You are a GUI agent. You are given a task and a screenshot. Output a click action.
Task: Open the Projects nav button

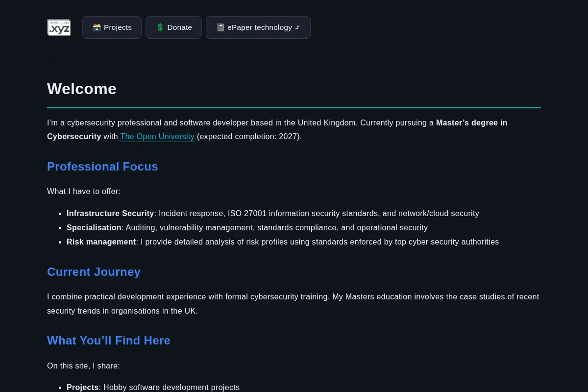[112, 27]
